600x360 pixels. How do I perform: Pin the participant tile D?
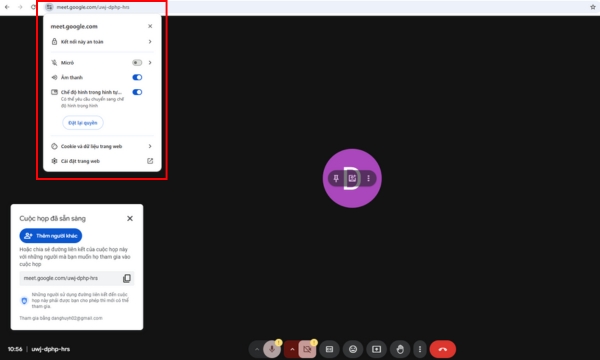click(336, 178)
